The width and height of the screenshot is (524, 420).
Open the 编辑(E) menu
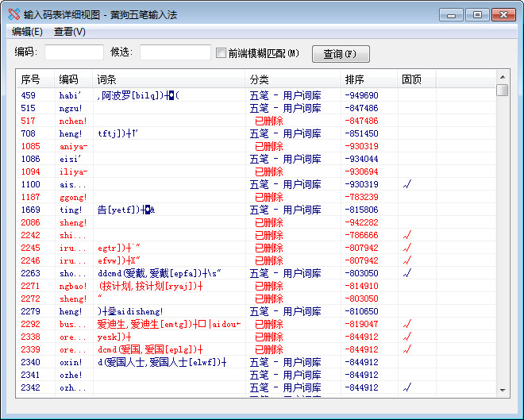[27, 32]
